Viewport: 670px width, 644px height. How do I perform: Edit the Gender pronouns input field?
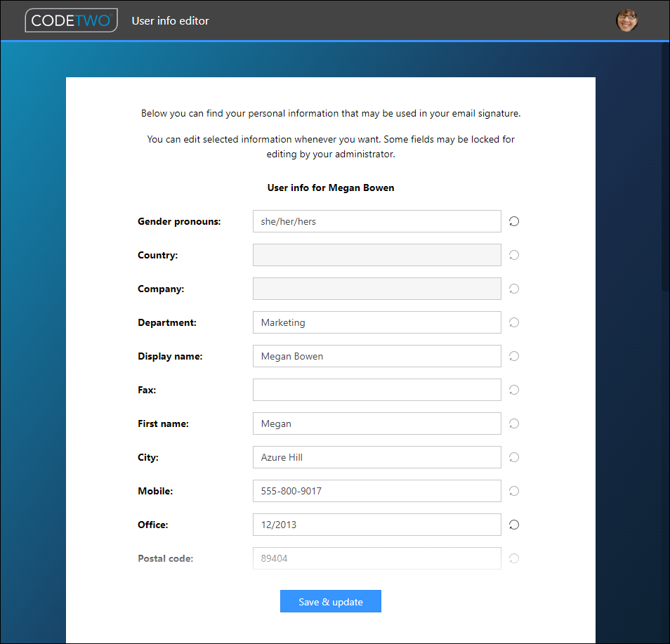(376, 221)
